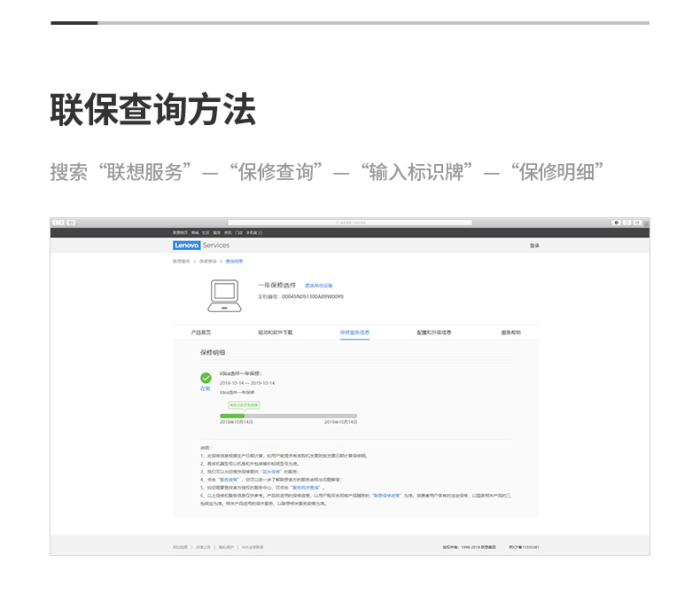Viewport: 700px width, 603px height.
Task: Switch to the 产品首页 tab
Action: click(201, 333)
